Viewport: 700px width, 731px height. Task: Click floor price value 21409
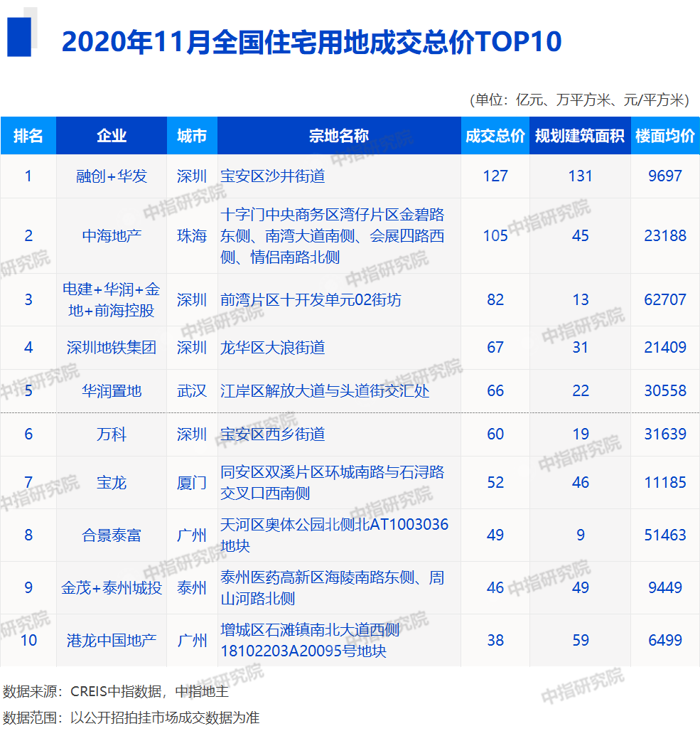(665, 348)
